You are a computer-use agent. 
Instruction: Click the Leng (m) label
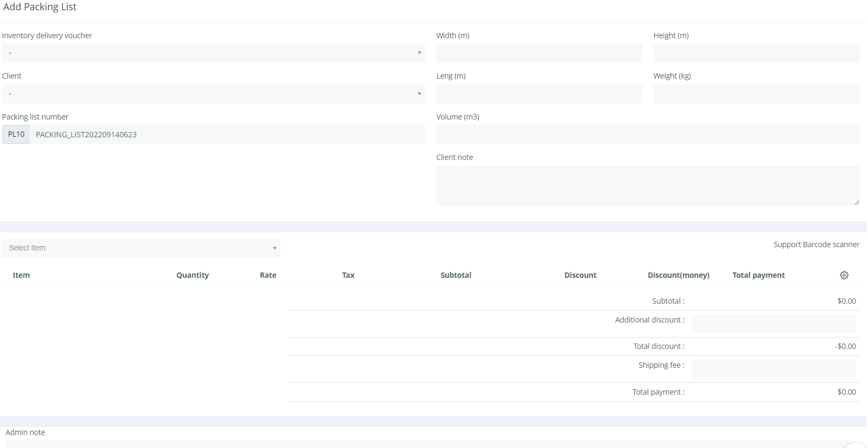pyautogui.click(x=451, y=76)
